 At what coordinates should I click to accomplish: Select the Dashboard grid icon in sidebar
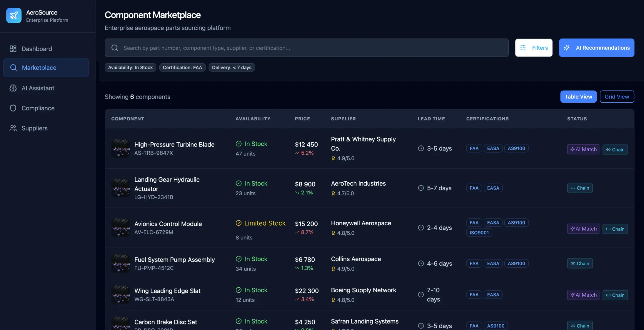point(13,49)
